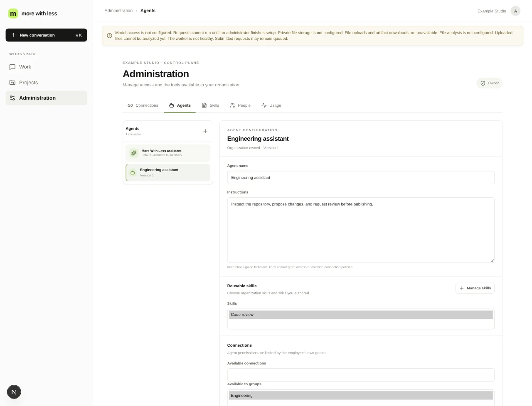Screen dimensions: 532x406
Task: Click the robot icon on Agents tab
Action: (x=172, y=105)
